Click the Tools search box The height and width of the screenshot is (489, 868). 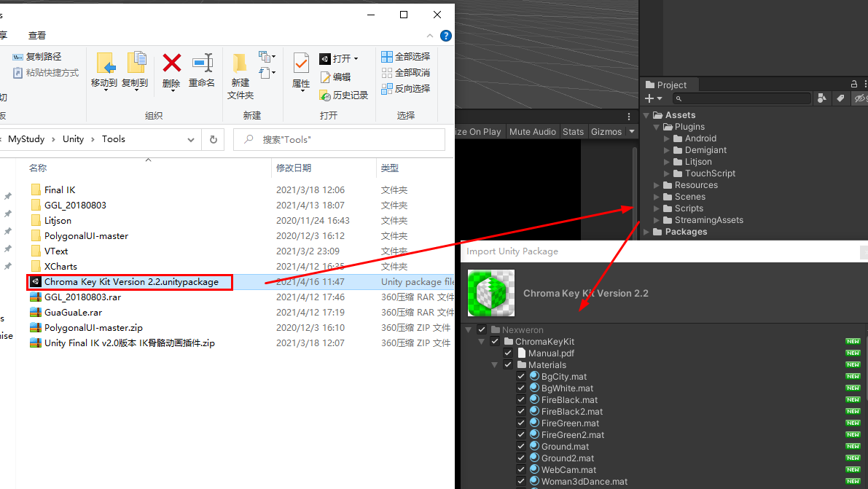340,139
